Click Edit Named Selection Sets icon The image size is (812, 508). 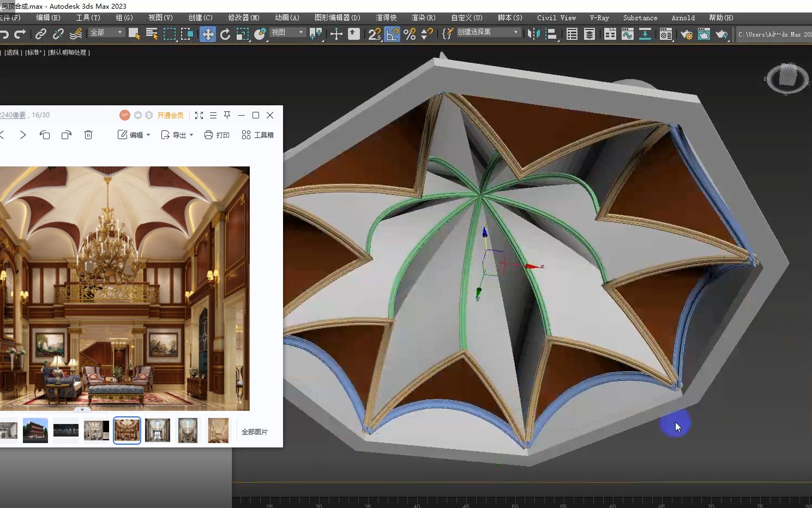point(447,34)
